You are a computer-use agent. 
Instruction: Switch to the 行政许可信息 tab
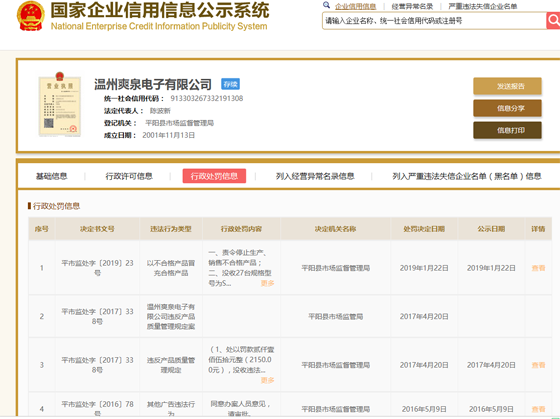pyautogui.click(x=129, y=176)
